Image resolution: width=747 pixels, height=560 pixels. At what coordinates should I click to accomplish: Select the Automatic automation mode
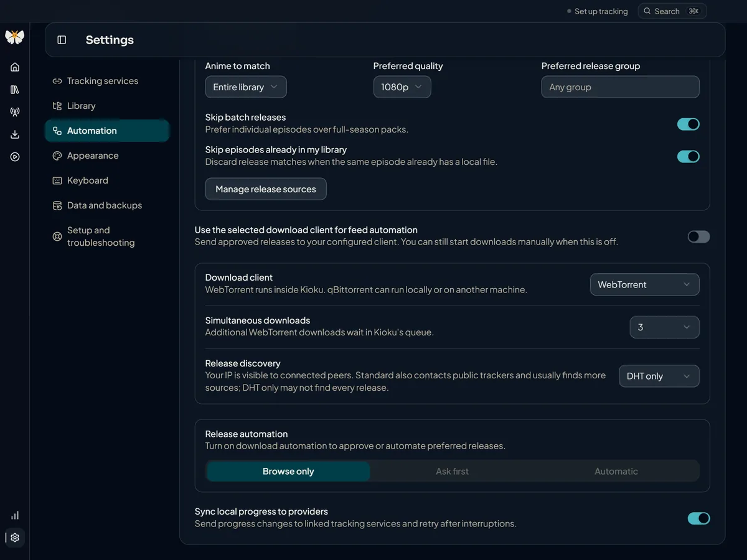[x=616, y=471]
